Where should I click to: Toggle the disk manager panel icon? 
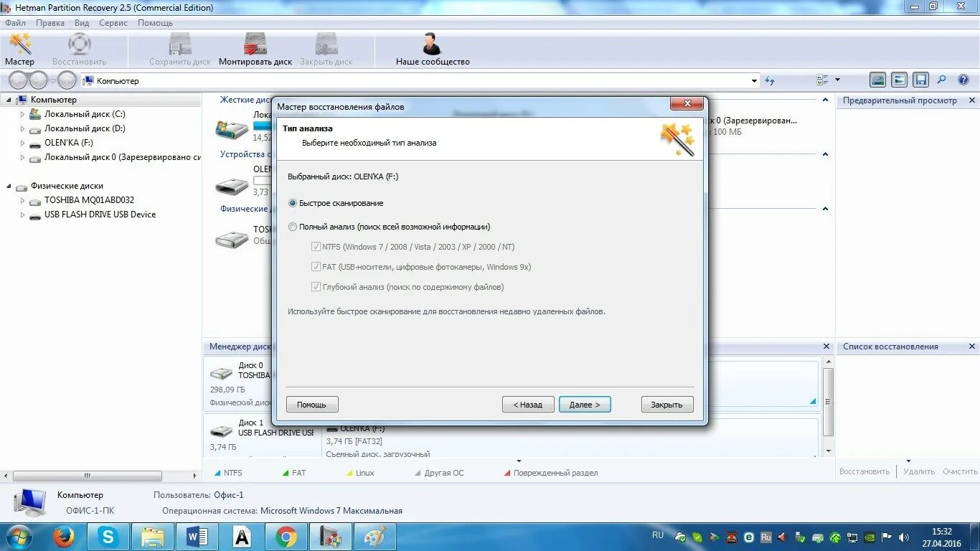pyautogui.click(x=877, y=80)
